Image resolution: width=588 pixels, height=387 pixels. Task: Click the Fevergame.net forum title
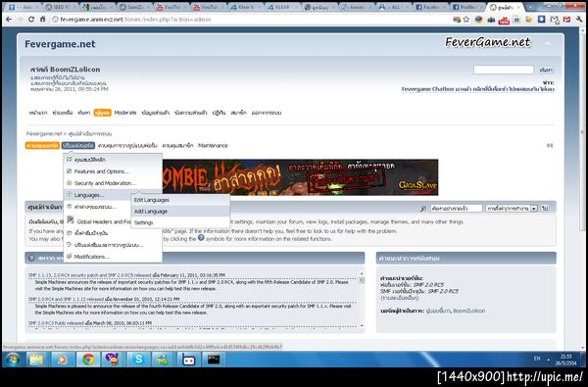(x=60, y=44)
